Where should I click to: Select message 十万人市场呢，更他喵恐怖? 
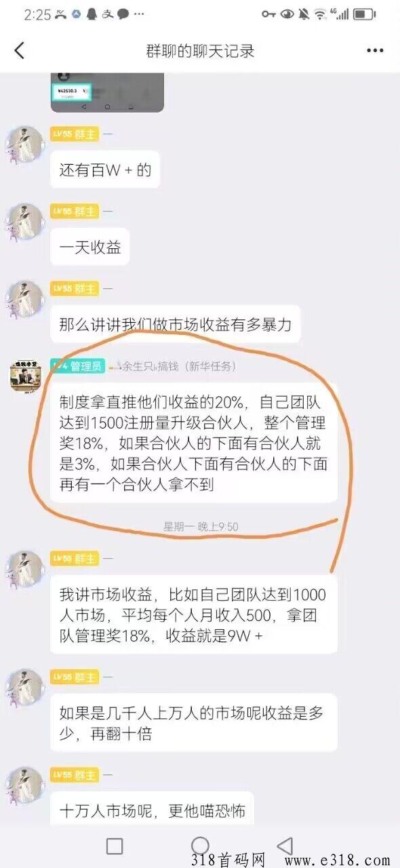click(152, 808)
